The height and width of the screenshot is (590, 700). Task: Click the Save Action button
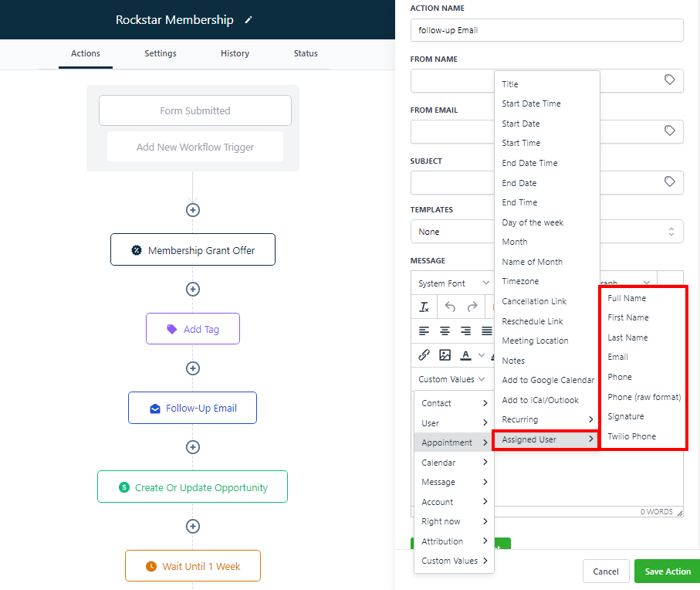point(667,571)
